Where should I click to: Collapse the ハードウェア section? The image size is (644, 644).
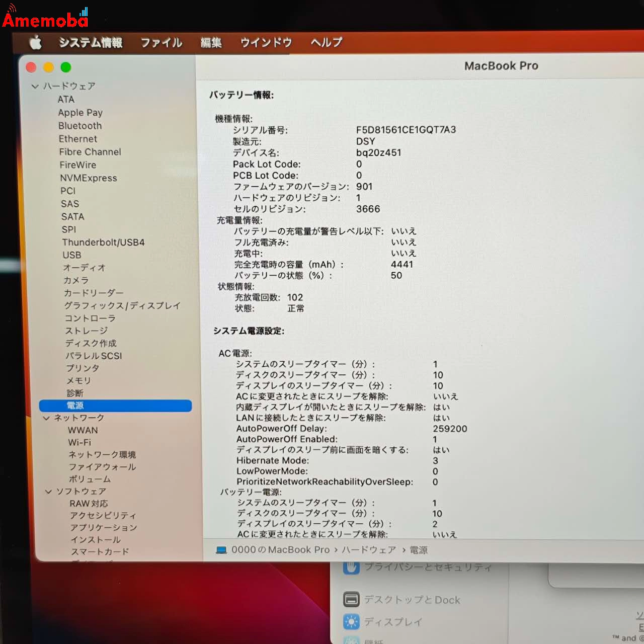pos(35,86)
